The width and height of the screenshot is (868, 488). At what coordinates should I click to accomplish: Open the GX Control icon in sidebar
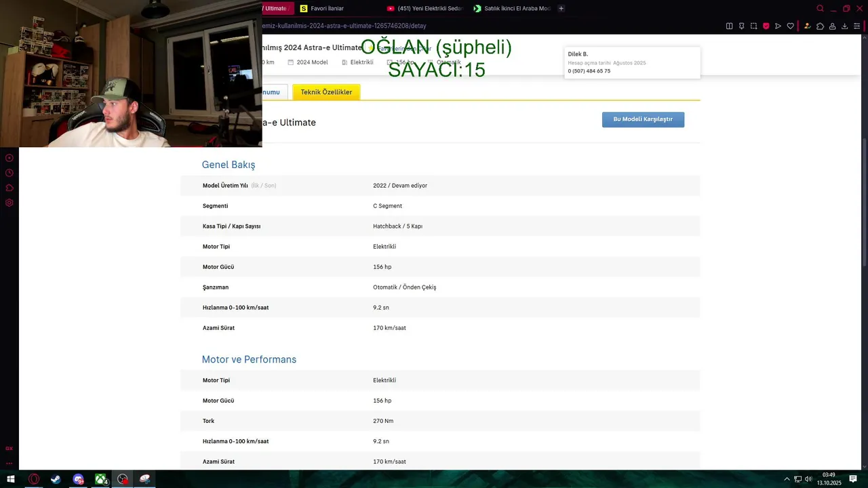(9, 158)
